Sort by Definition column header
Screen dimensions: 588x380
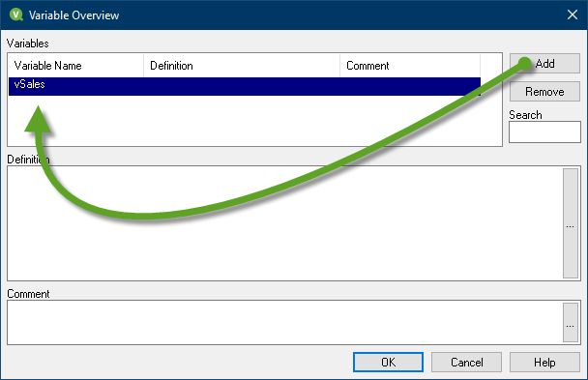click(242, 66)
